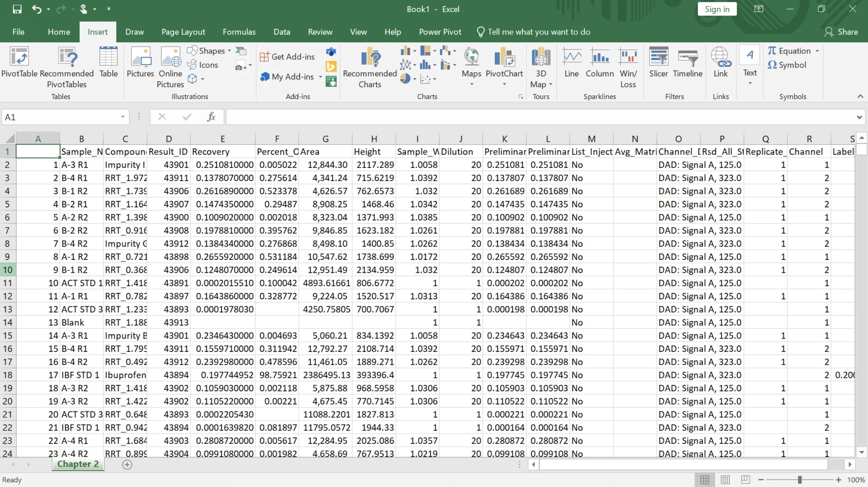Screen dimensions: 868x487
Task: Click the Sign in button
Action: [717, 9]
